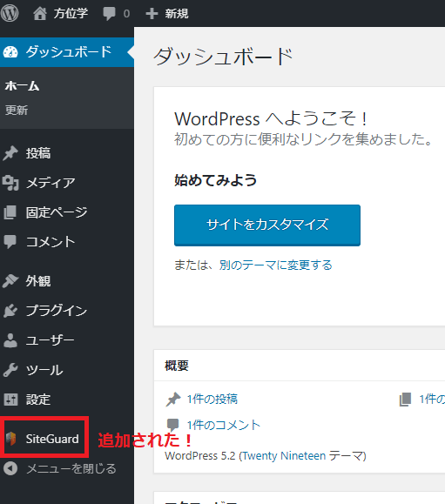445x504 pixels.
Task: Visit the site name 方位学
Action: point(71,14)
